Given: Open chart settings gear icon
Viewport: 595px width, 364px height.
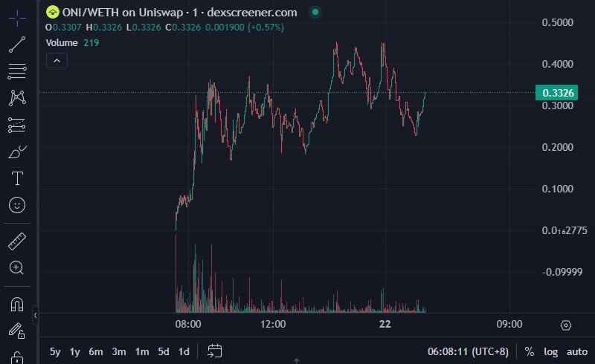Looking at the screenshot, I should pos(566,325).
